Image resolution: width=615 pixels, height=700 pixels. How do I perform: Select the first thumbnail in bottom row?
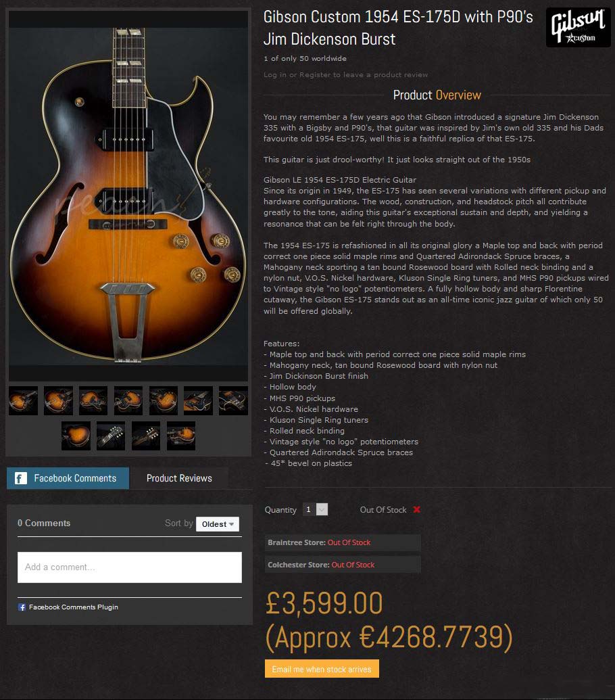click(x=76, y=436)
